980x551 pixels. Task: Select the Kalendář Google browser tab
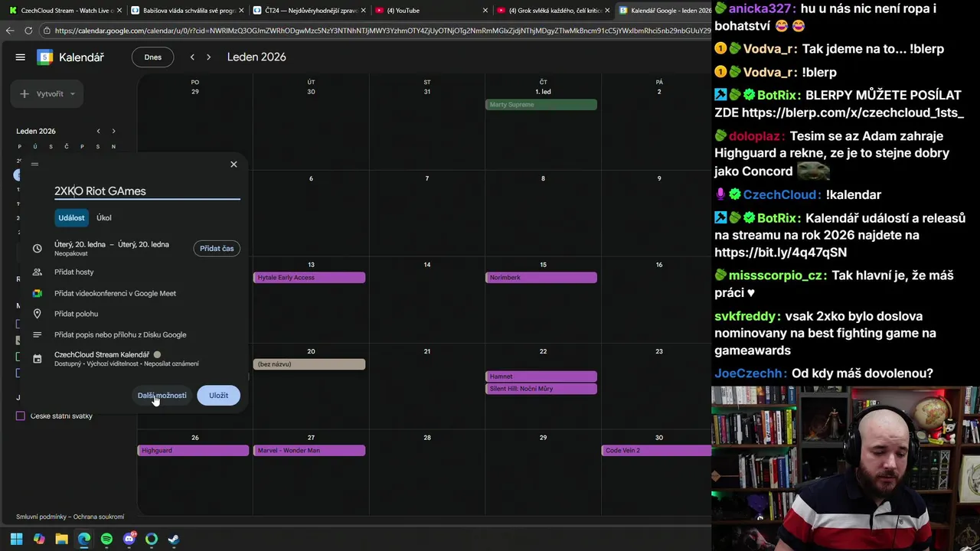[665, 11]
